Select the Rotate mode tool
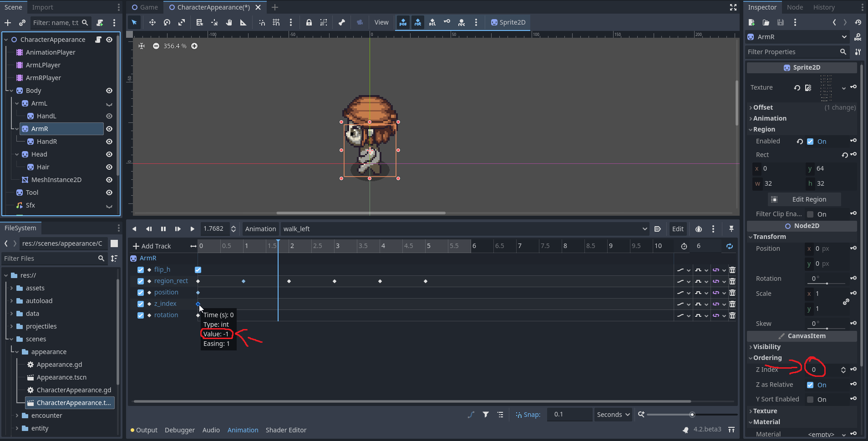The image size is (868, 441). point(167,22)
